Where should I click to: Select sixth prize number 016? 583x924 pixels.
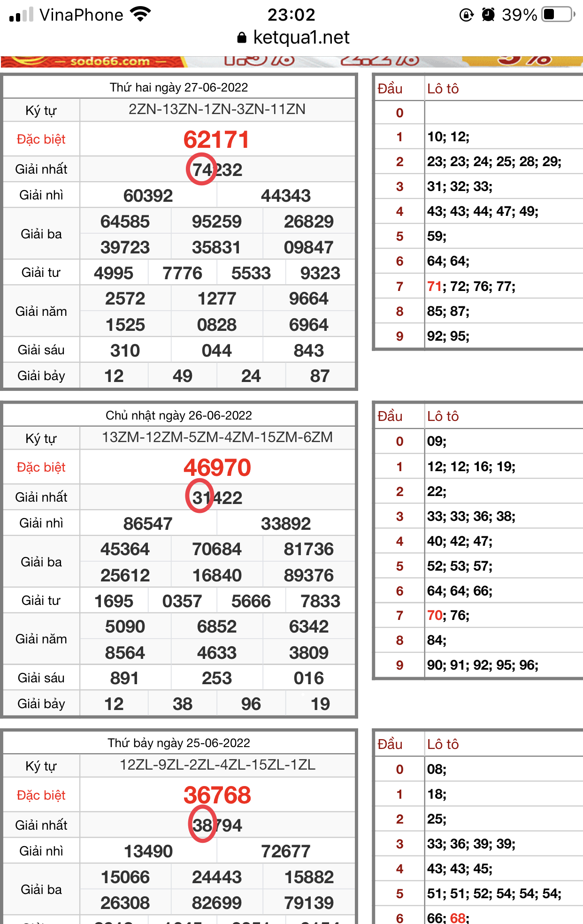[309, 678]
